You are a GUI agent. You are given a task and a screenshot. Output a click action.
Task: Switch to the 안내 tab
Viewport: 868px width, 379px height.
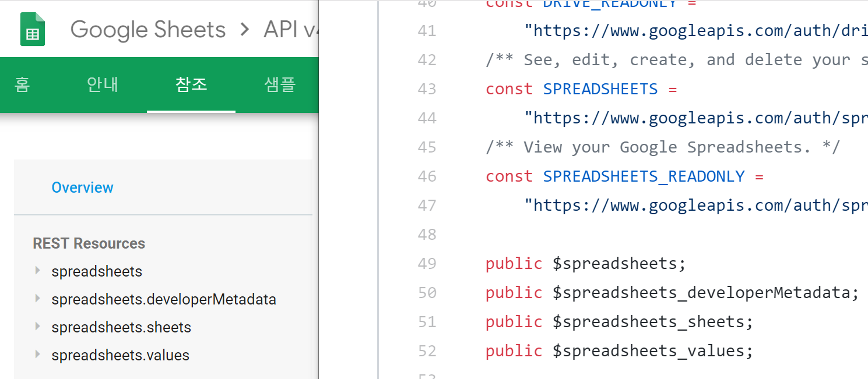click(103, 85)
